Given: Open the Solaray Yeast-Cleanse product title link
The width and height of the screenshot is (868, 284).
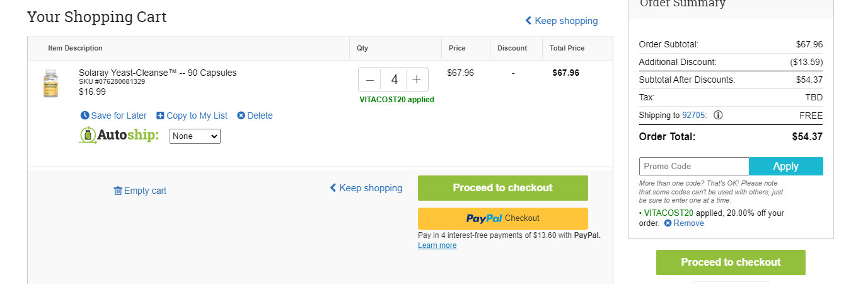Looking at the screenshot, I should point(158,73).
